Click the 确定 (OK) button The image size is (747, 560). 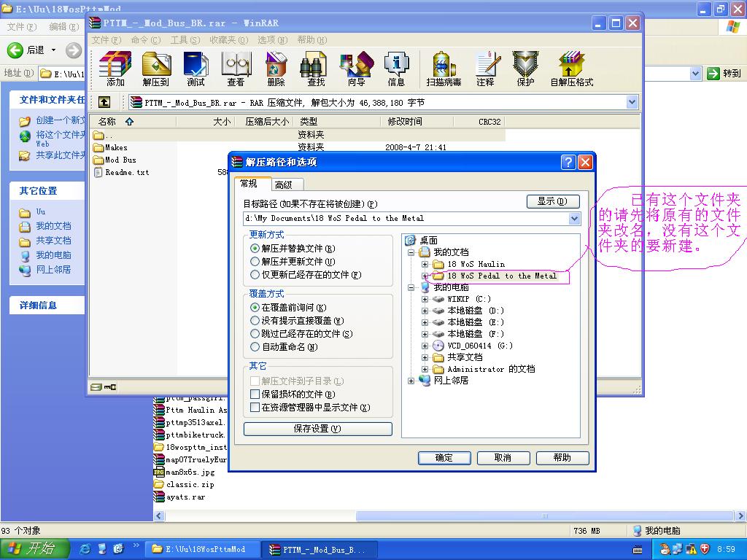444,458
